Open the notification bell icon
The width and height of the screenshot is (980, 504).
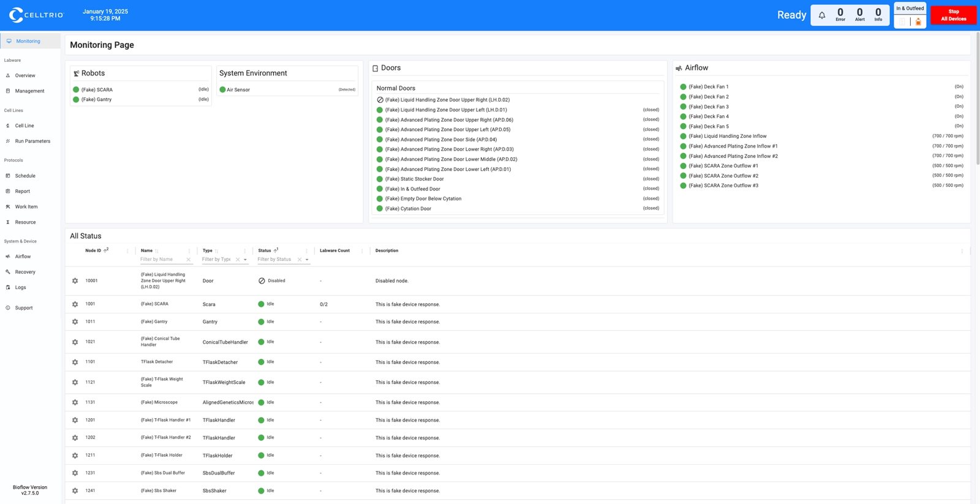click(x=822, y=15)
